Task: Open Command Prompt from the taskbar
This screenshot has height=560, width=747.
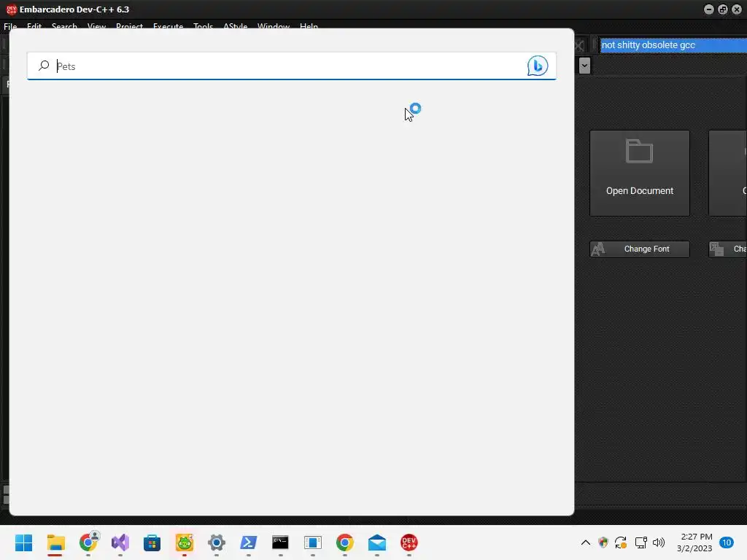Action: coord(280,542)
